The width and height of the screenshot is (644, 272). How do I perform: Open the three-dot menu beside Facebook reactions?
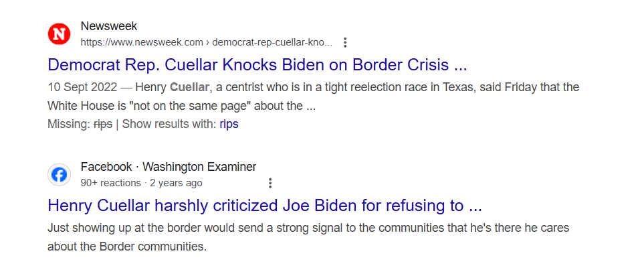(x=270, y=183)
